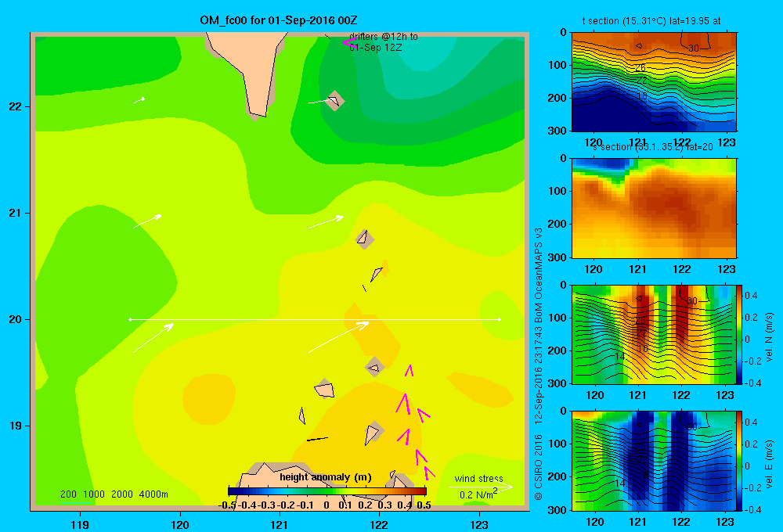Click the "-0.5" tick on the height anomaly scale

click(x=228, y=505)
